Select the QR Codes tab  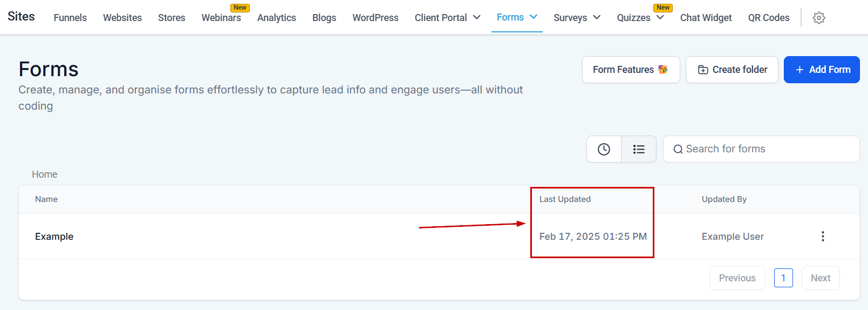click(x=768, y=18)
